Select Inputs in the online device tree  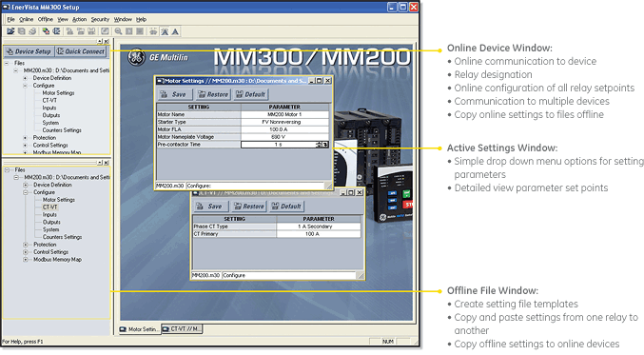49,108
